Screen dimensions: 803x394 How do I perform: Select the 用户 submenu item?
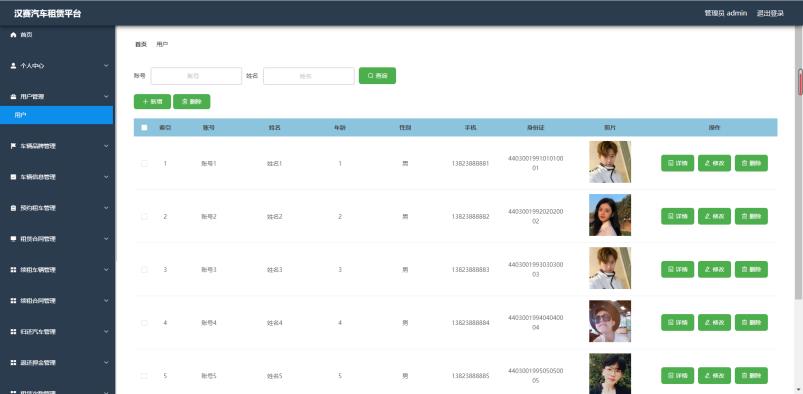(57, 115)
